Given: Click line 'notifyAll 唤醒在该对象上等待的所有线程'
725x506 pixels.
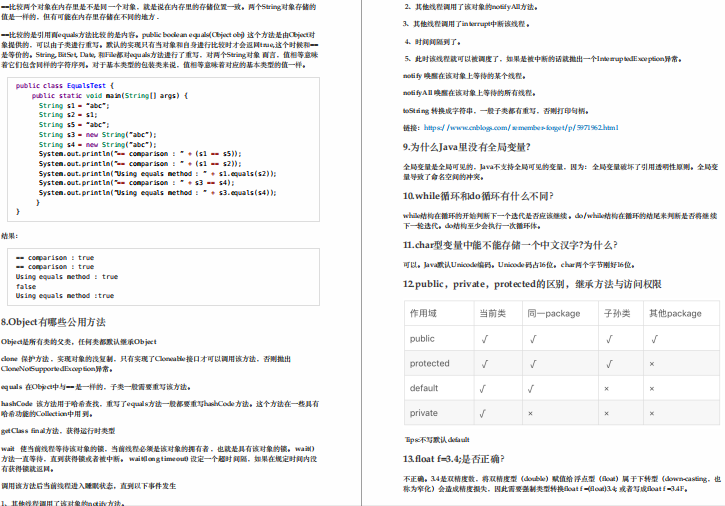Looking at the screenshot, I should click(469, 93).
